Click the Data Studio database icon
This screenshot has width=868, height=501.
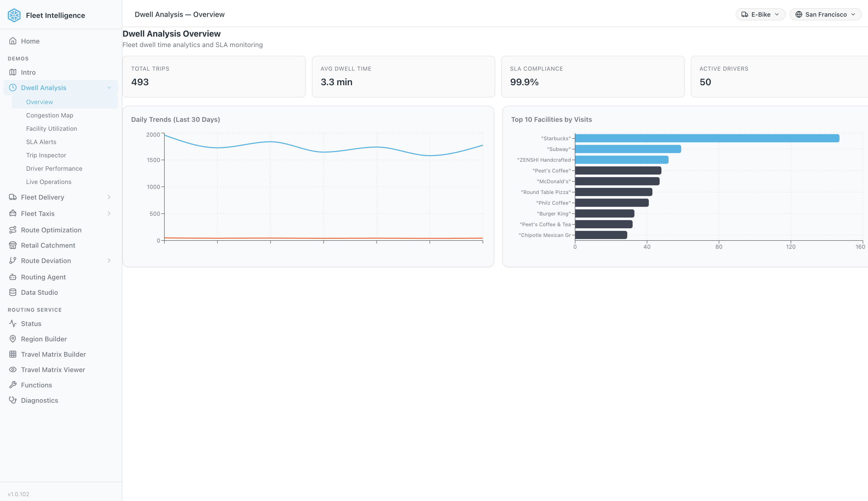point(13,292)
